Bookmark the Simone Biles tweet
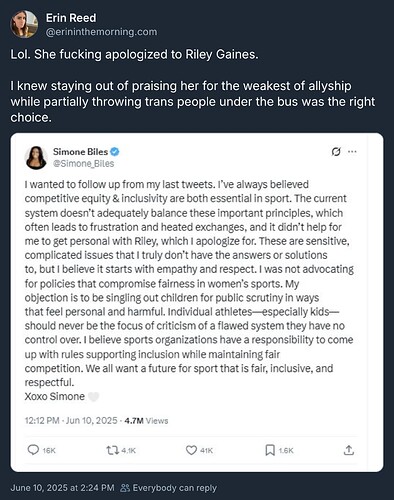 coord(270,450)
